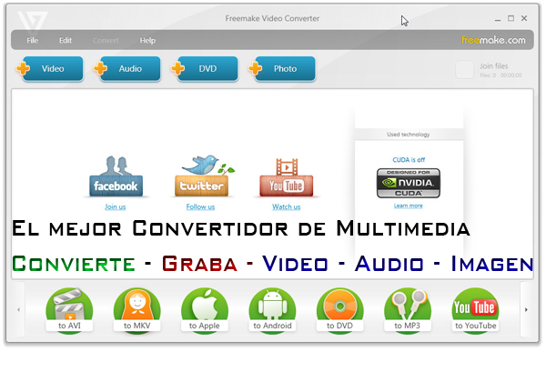546x392 pixels.
Task: Click the Facebook wooden sign icon
Action: [x=116, y=176]
